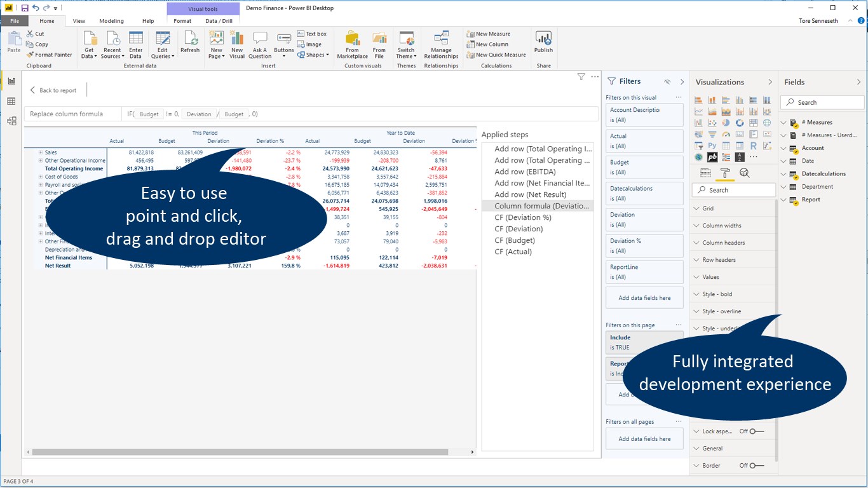868x488 pixels.
Task: Click the visual filter funnel icon above the matrix
Action: click(x=581, y=76)
